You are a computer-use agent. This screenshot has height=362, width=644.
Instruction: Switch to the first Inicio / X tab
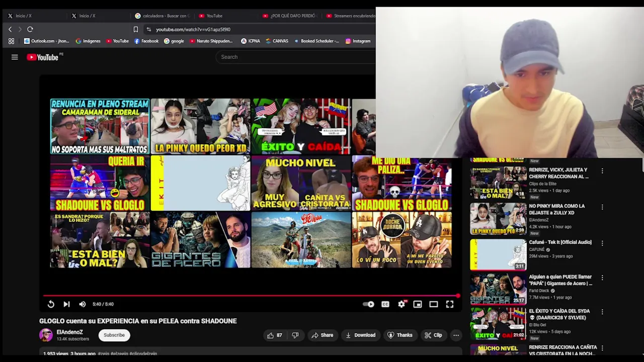coord(34,16)
